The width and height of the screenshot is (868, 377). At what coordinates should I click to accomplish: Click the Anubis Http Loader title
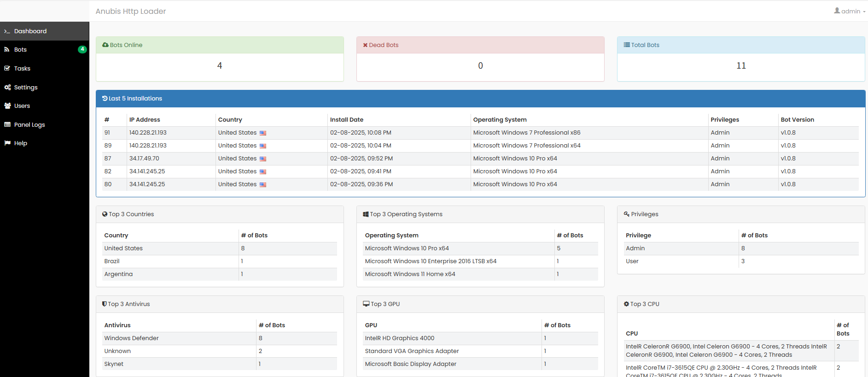click(131, 11)
